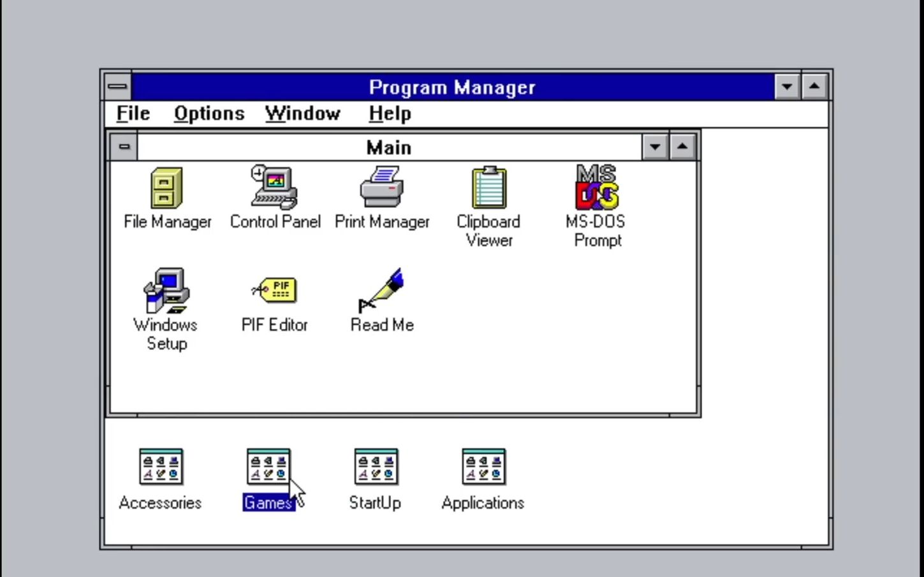Select the Games group icon

268,467
